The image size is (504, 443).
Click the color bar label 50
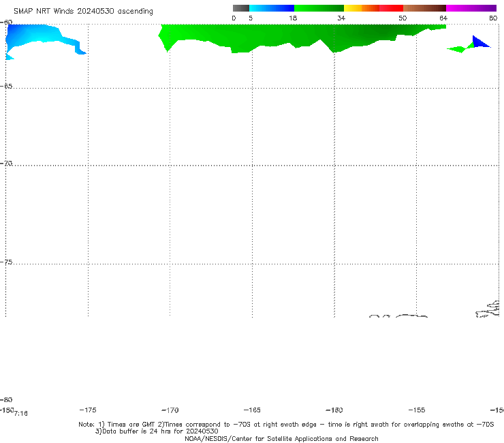click(403, 18)
